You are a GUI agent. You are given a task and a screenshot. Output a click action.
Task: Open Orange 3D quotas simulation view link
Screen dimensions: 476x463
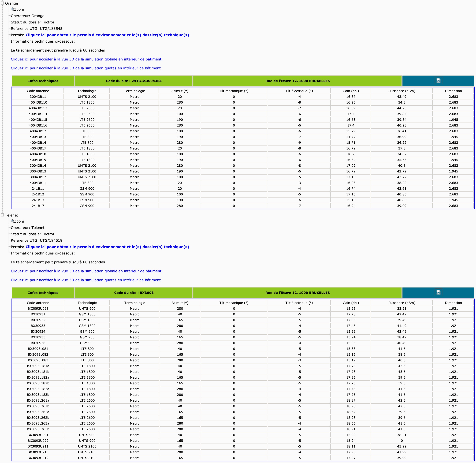(x=86, y=68)
